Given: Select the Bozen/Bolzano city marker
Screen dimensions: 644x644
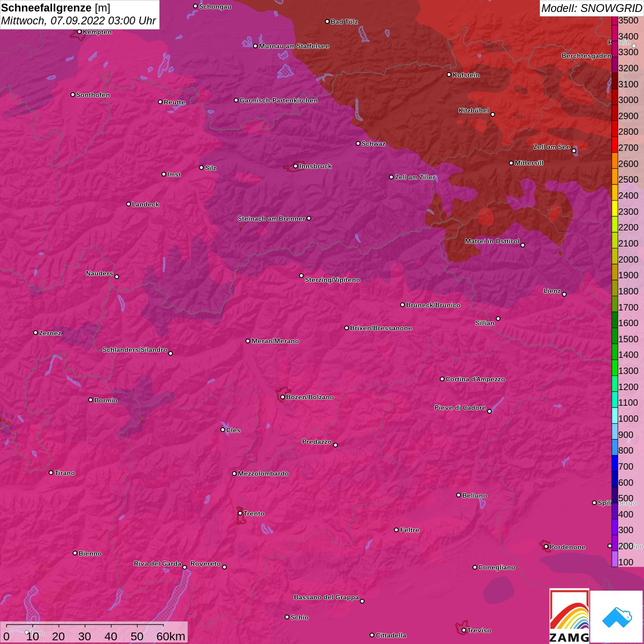Looking at the screenshot, I should pyautogui.click(x=282, y=397).
